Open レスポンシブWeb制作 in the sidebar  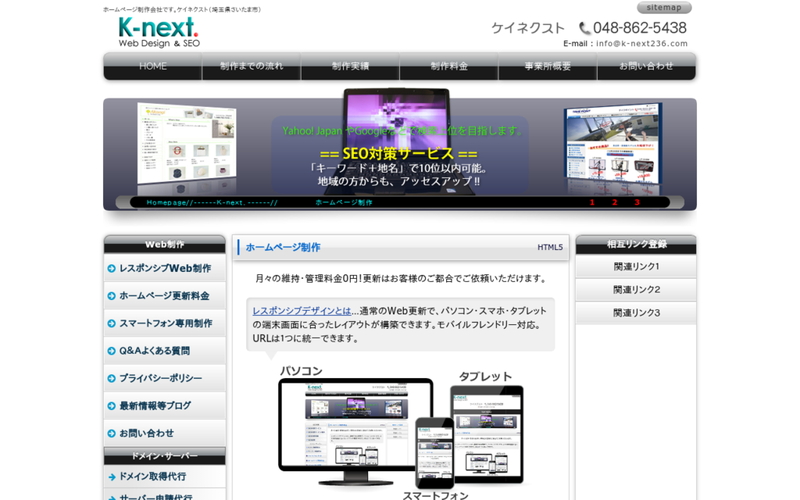164,268
